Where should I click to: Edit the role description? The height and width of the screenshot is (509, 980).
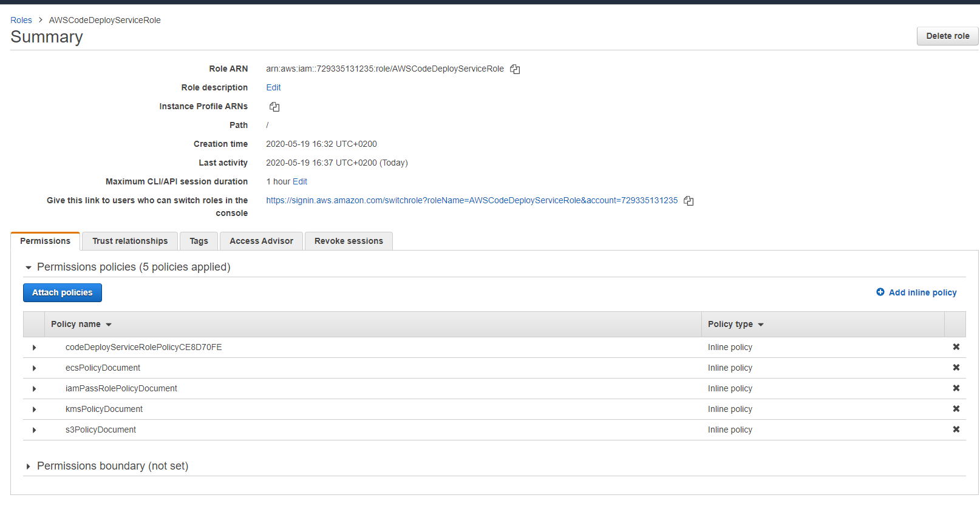pyautogui.click(x=273, y=87)
